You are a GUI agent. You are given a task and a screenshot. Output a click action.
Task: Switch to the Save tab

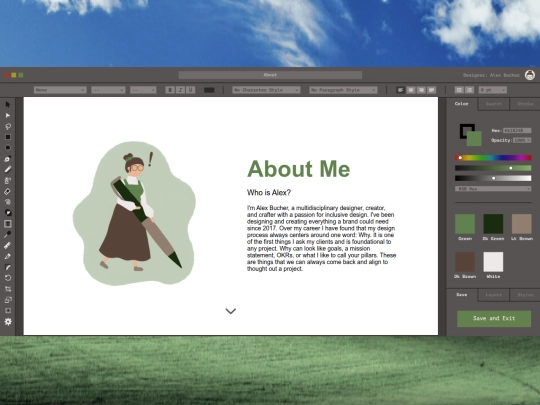[x=461, y=295]
